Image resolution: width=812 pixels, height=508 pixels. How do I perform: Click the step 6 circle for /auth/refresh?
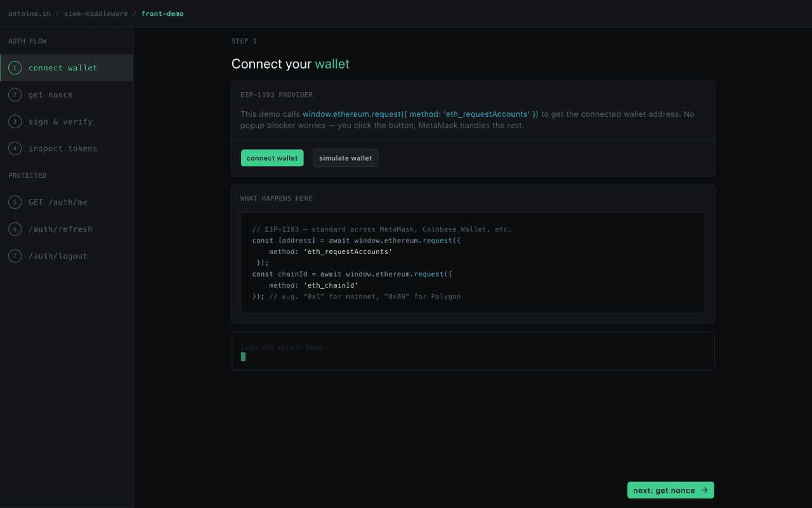click(15, 229)
